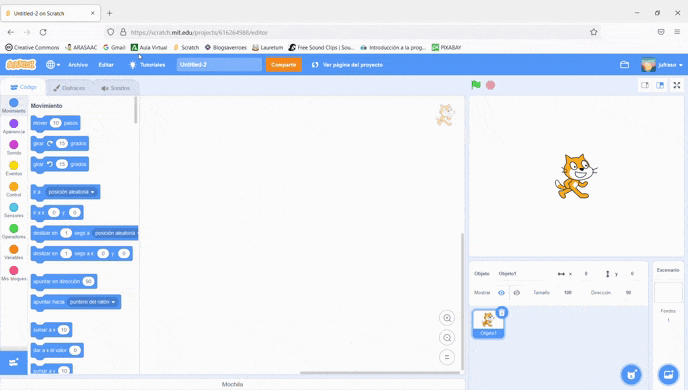Switch to small stage layout

pos(645,85)
